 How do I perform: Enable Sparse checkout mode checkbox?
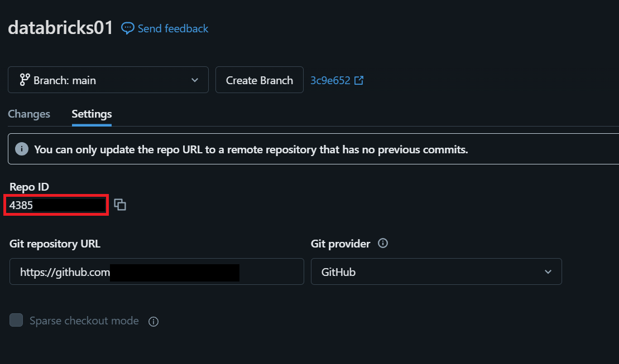(16, 320)
